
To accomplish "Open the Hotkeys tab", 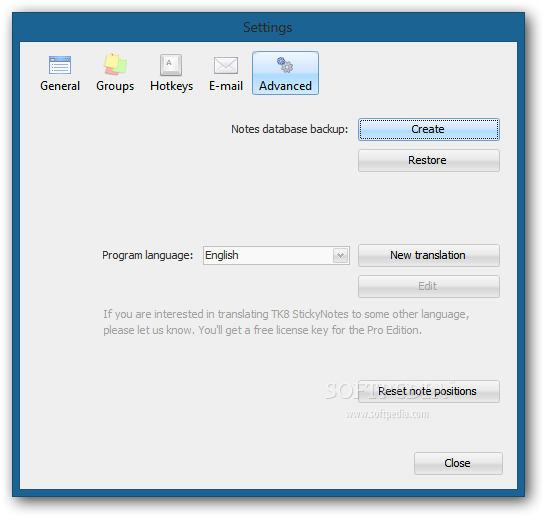I will 171,73.
